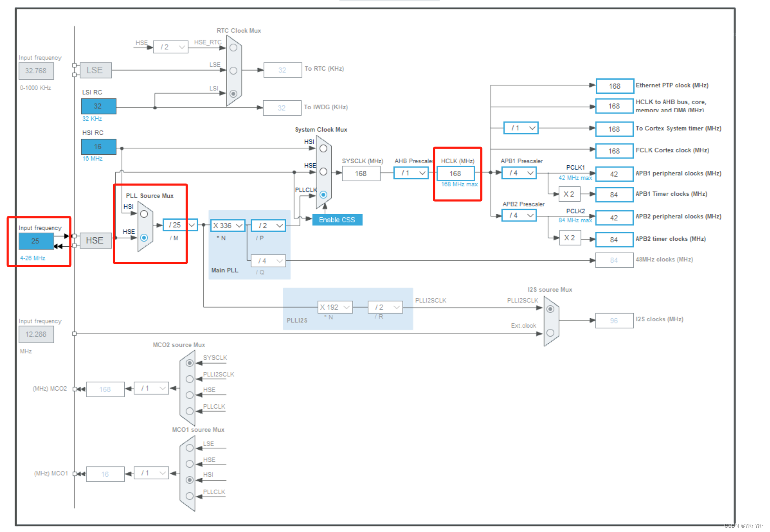Select LSI input on RTC Clock Mux
Viewport: 770px width, 532px height.
(233, 93)
